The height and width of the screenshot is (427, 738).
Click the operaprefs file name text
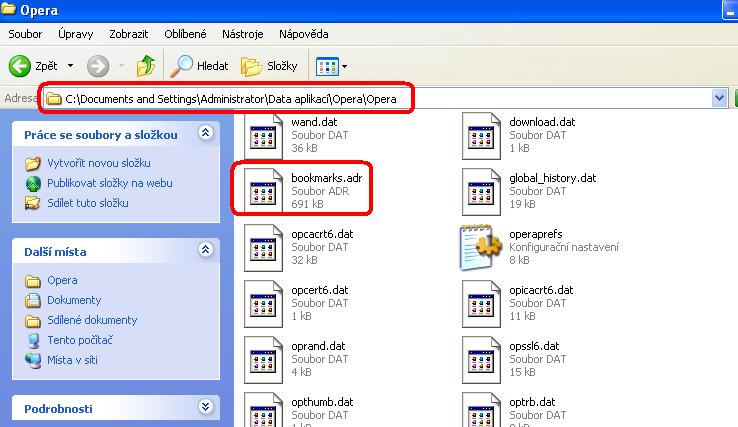[x=536, y=234]
